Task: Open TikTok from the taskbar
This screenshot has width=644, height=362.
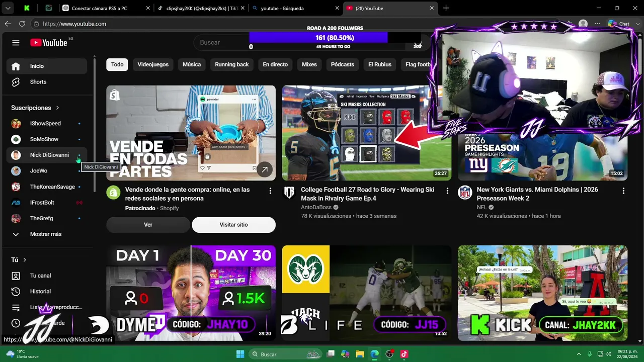Action: tap(404, 354)
